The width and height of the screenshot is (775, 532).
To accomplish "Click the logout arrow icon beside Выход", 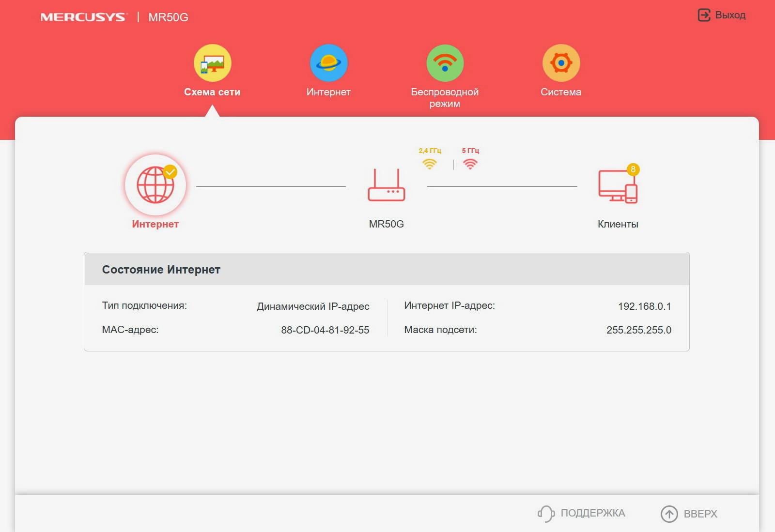I will [x=704, y=15].
